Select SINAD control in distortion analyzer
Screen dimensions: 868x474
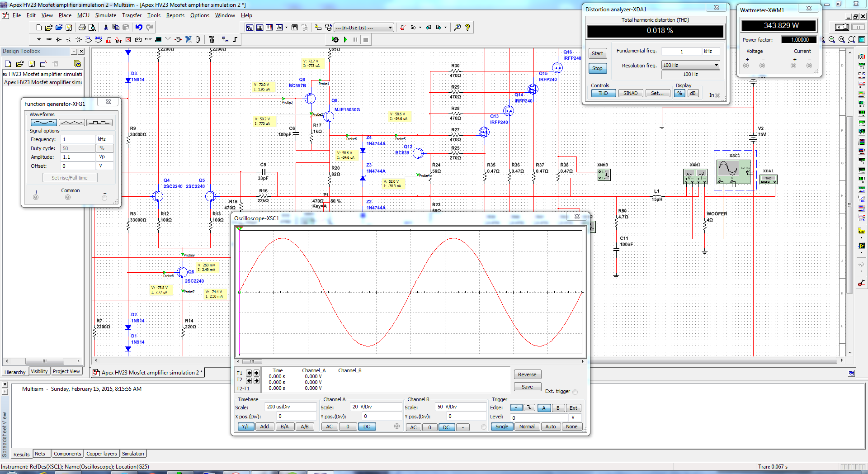pos(631,93)
